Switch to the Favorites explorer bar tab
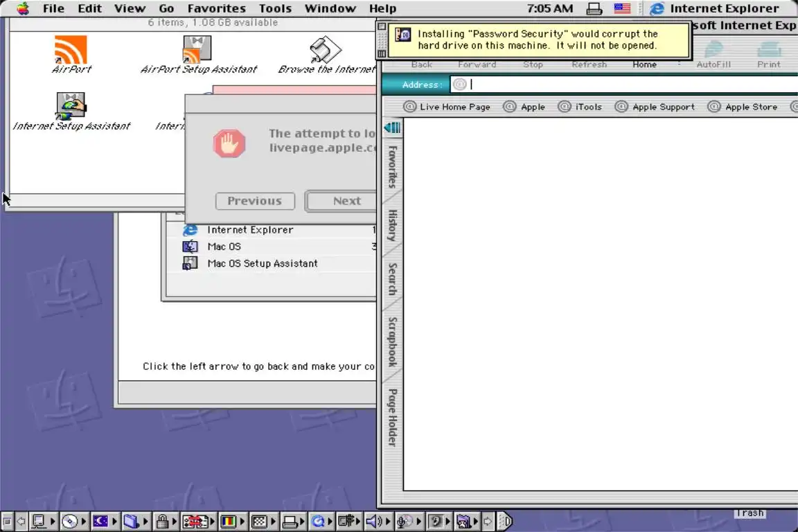The width and height of the screenshot is (798, 532). point(392,166)
